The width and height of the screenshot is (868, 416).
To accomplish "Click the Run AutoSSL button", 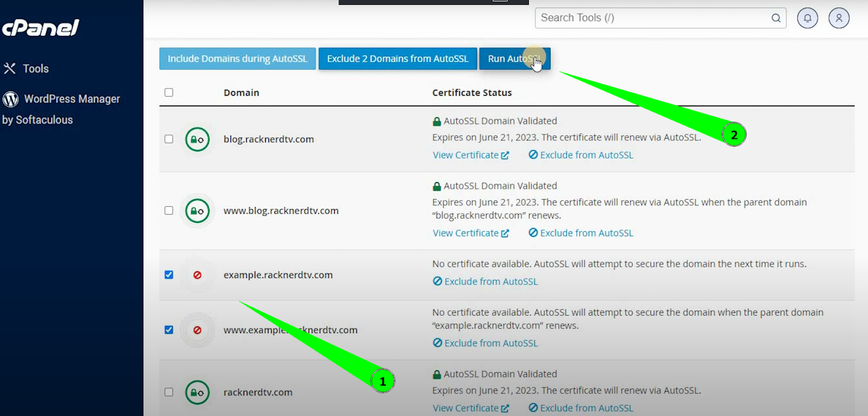I will (515, 59).
